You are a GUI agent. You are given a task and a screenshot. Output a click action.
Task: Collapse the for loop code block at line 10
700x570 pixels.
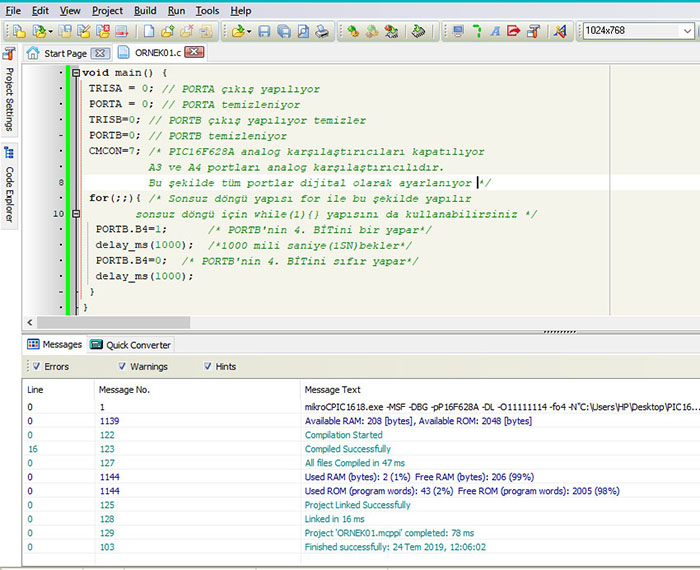pos(75,214)
